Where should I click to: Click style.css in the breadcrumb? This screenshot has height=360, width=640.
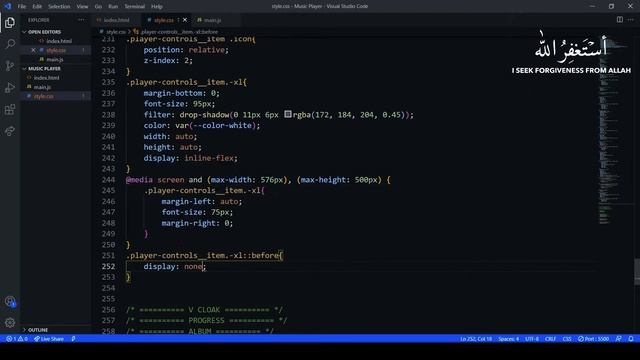(116, 31)
